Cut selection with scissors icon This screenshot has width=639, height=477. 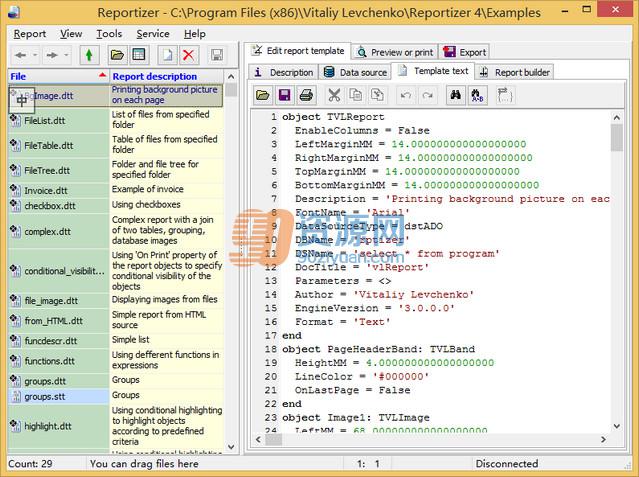pos(334,95)
